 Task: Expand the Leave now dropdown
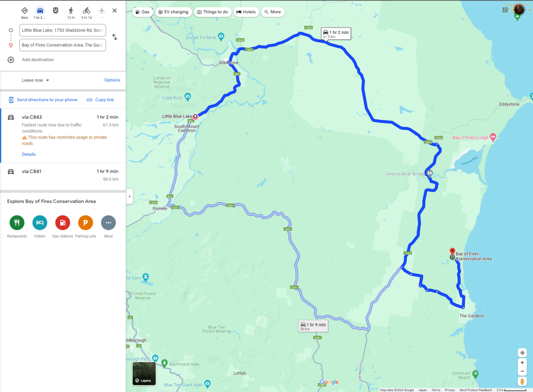point(36,81)
